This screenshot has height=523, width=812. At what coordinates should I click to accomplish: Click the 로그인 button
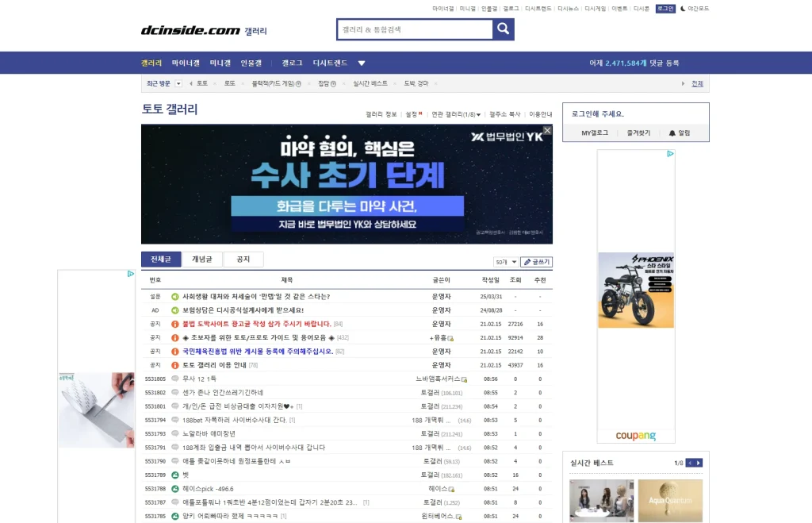[x=665, y=8]
